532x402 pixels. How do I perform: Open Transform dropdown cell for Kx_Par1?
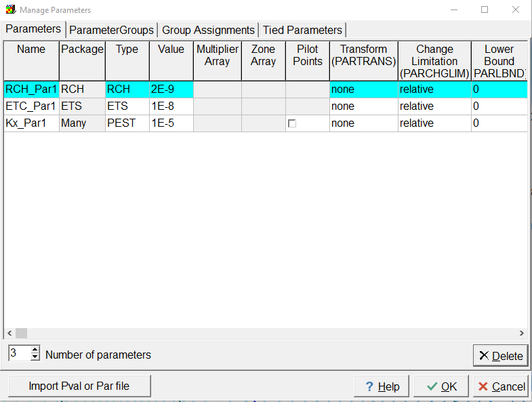(364, 123)
